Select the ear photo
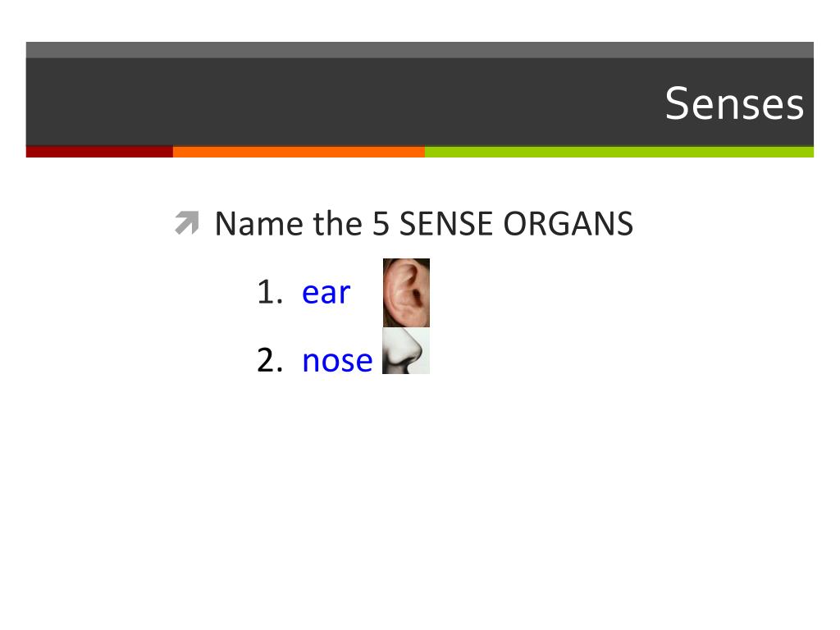 coord(406,293)
